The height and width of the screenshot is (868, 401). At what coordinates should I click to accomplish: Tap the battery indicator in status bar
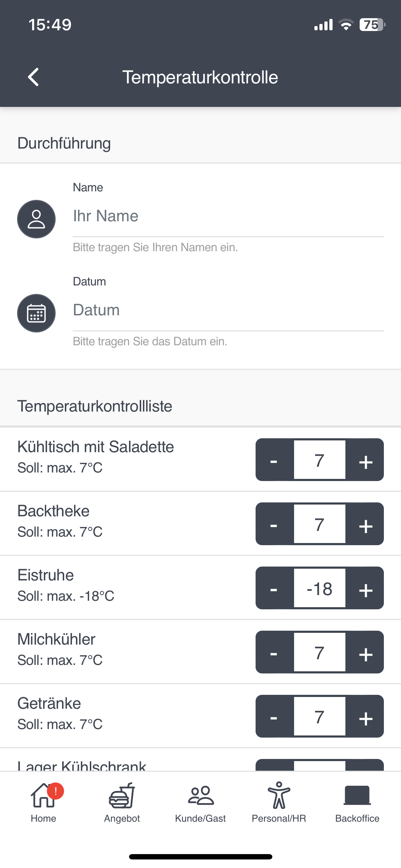tap(372, 25)
